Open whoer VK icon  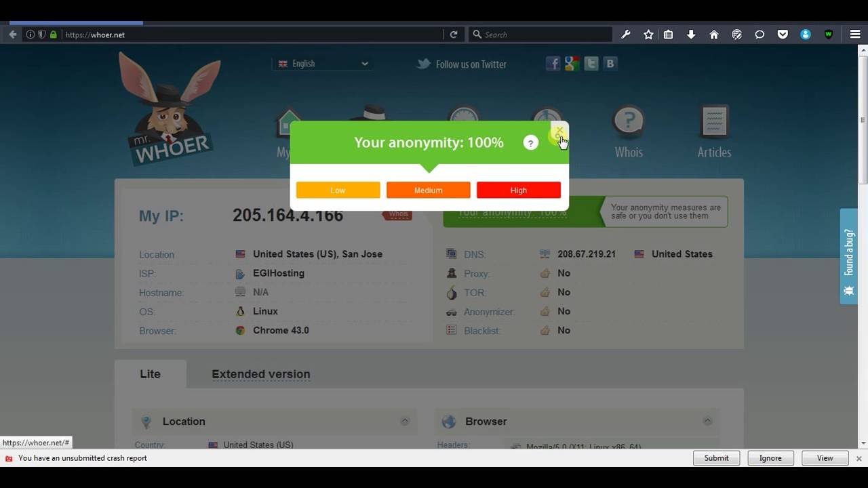[610, 64]
